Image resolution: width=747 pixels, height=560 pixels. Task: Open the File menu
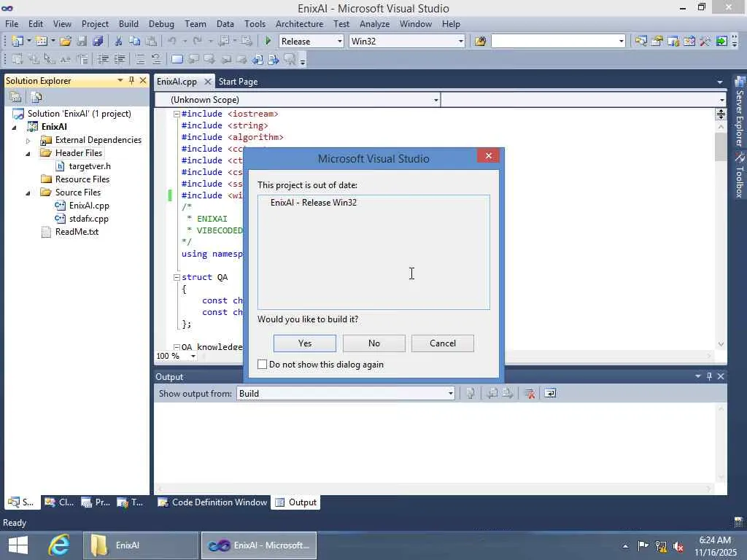coord(12,24)
